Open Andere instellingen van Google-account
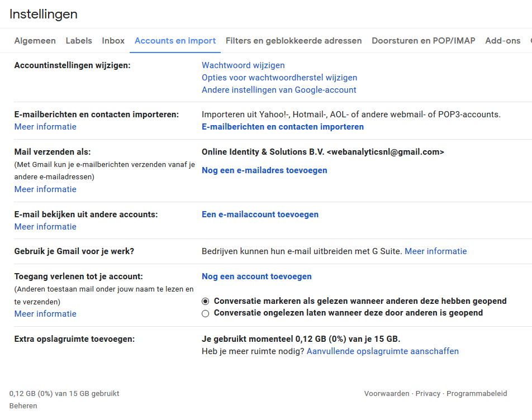This screenshot has width=532, height=420. point(279,90)
